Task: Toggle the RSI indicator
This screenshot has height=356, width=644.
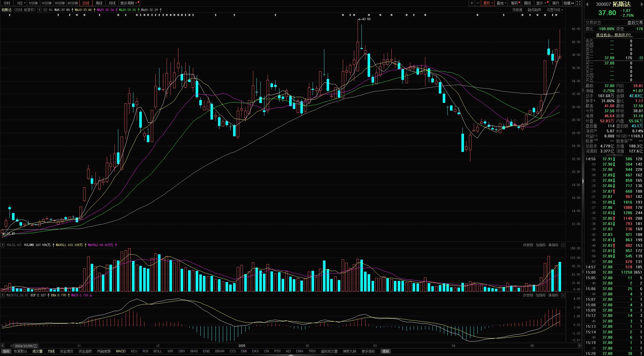Action: 145,351
